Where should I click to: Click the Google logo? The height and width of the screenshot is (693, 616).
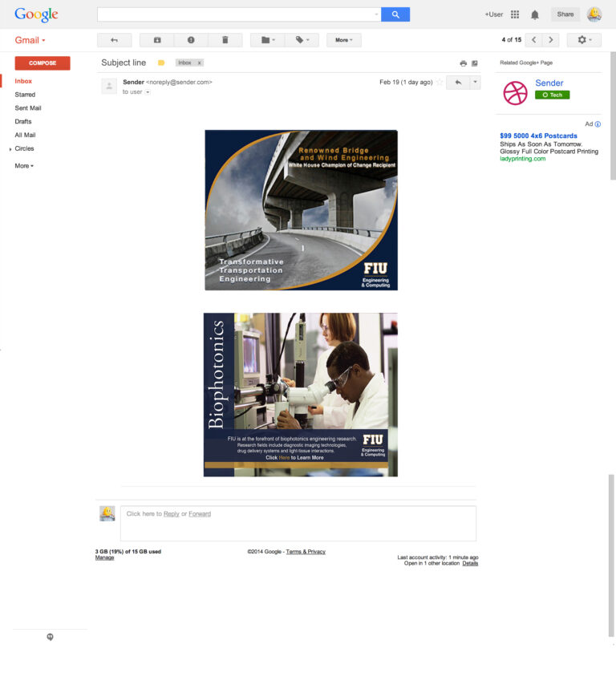(x=36, y=14)
